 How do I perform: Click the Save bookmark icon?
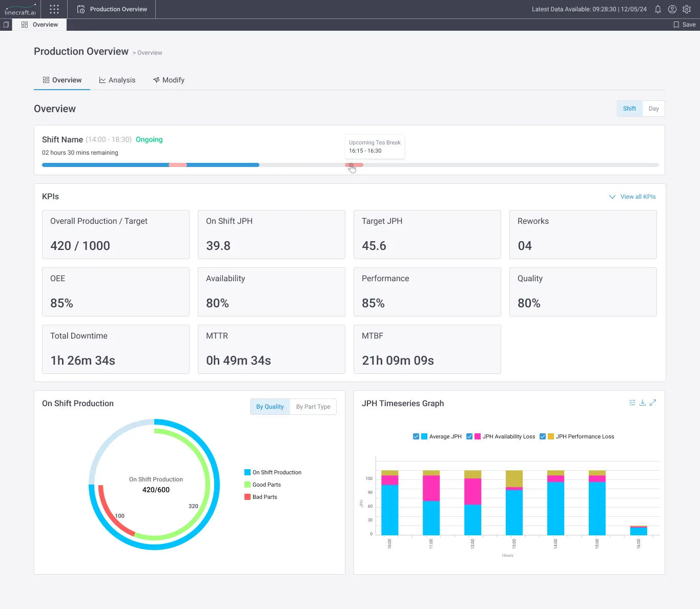pyautogui.click(x=676, y=25)
